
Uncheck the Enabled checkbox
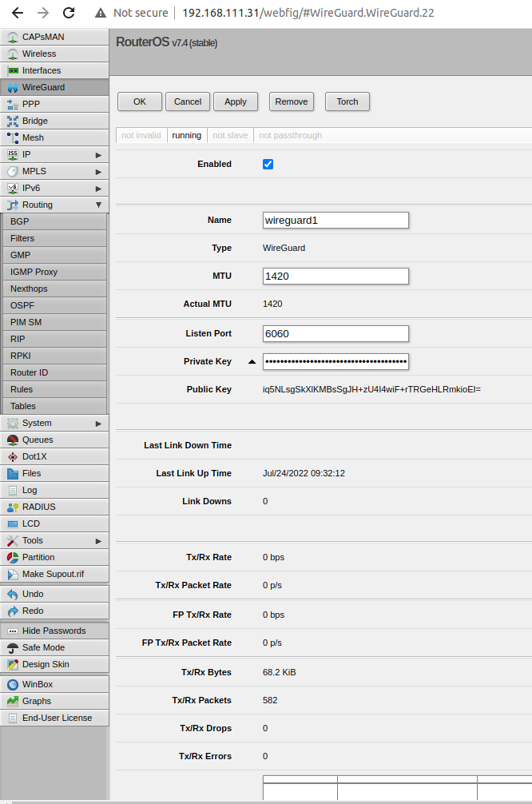pos(268,164)
